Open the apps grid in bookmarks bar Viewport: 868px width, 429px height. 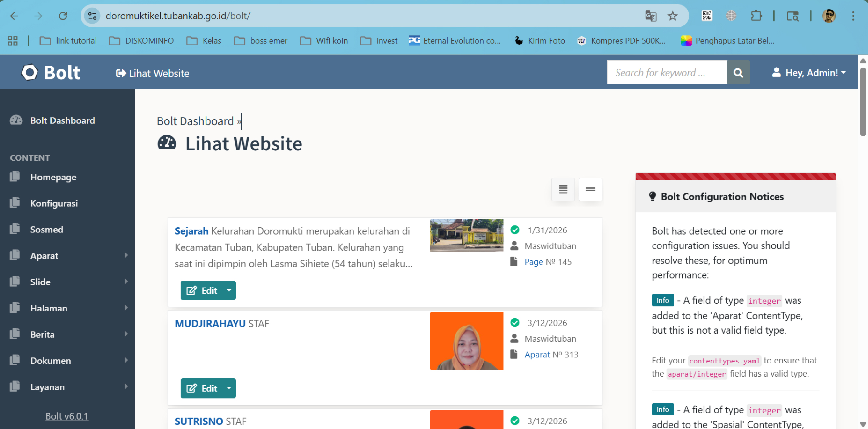(x=13, y=41)
